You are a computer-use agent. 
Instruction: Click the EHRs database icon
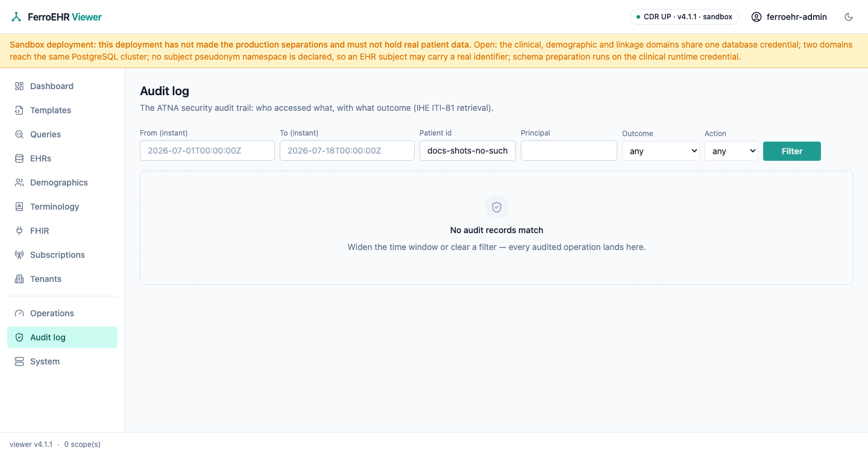19,158
